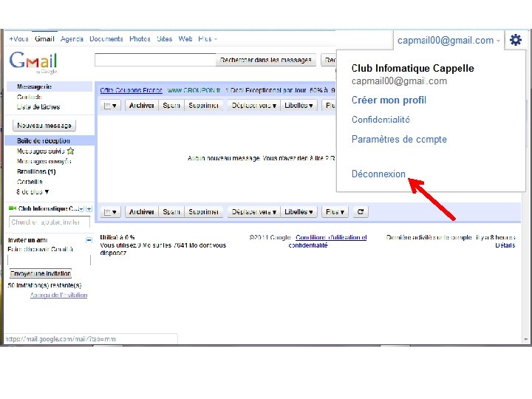The height and width of the screenshot is (399, 532).
Task: Open Brouillons (1) folder
Action: [x=36, y=171]
